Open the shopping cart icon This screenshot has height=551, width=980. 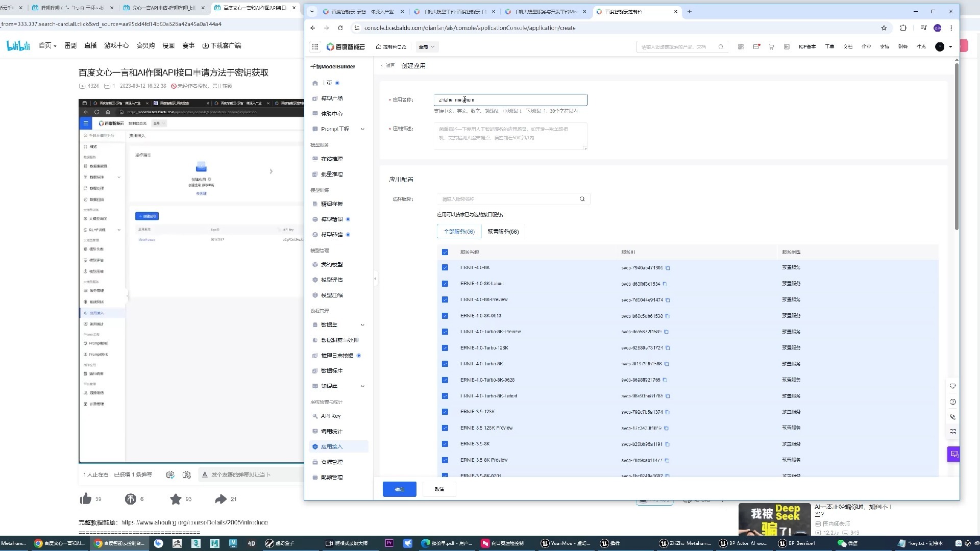point(771,46)
